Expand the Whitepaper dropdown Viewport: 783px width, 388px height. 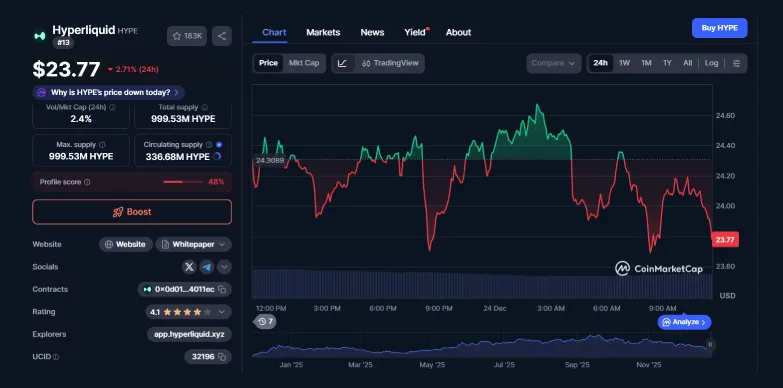pyautogui.click(x=193, y=244)
